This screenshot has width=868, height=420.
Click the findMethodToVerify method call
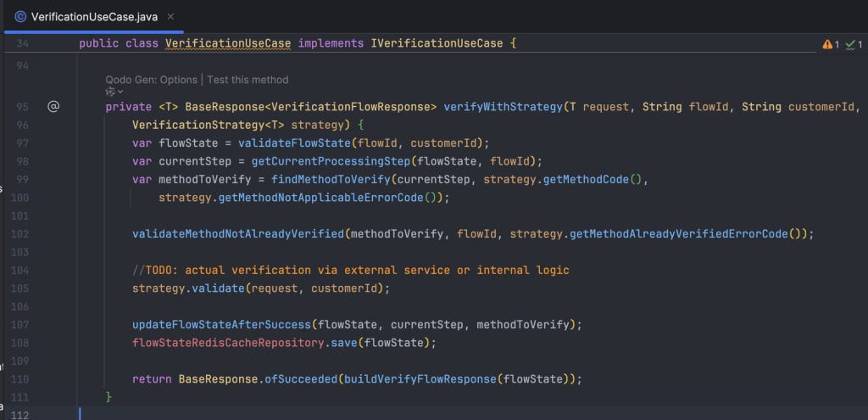click(x=331, y=180)
